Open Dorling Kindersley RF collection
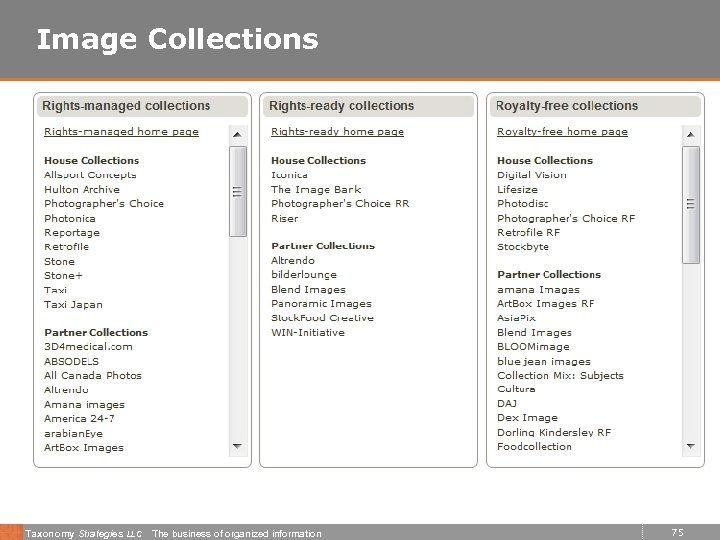This screenshot has width=720, height=540. [x=554, y=433]
